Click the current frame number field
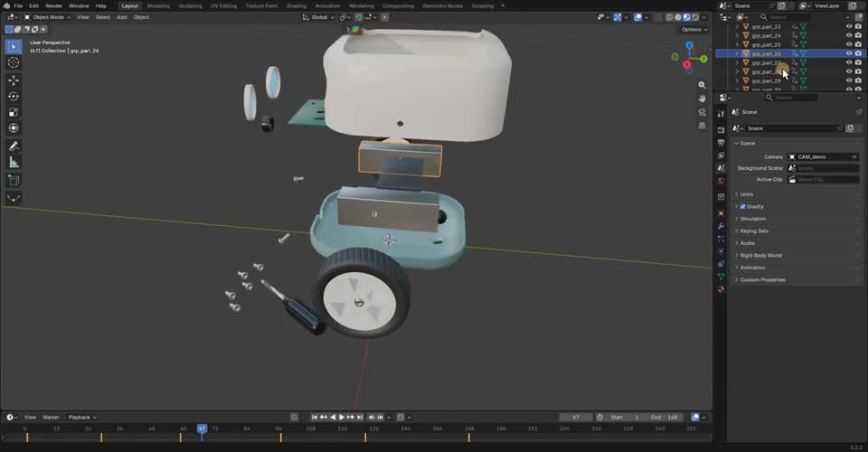Screen dimensions: 868x452 (x=576, y=417)
